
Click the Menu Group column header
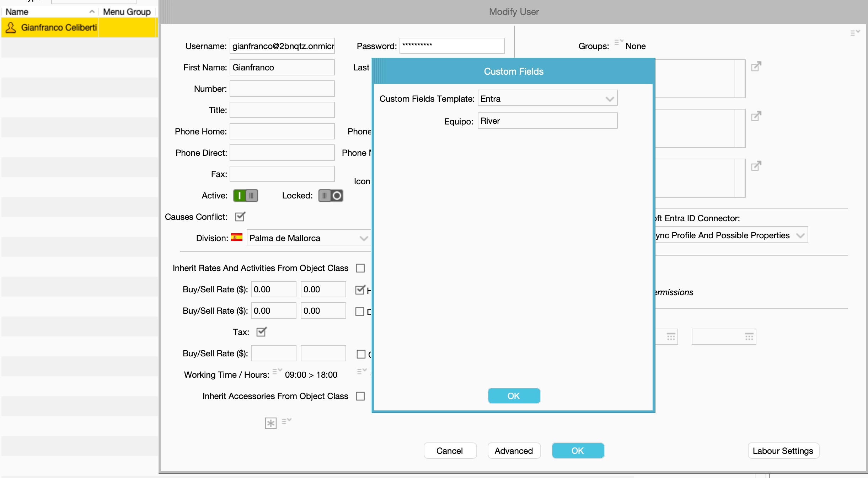click(x=127, y=12)
